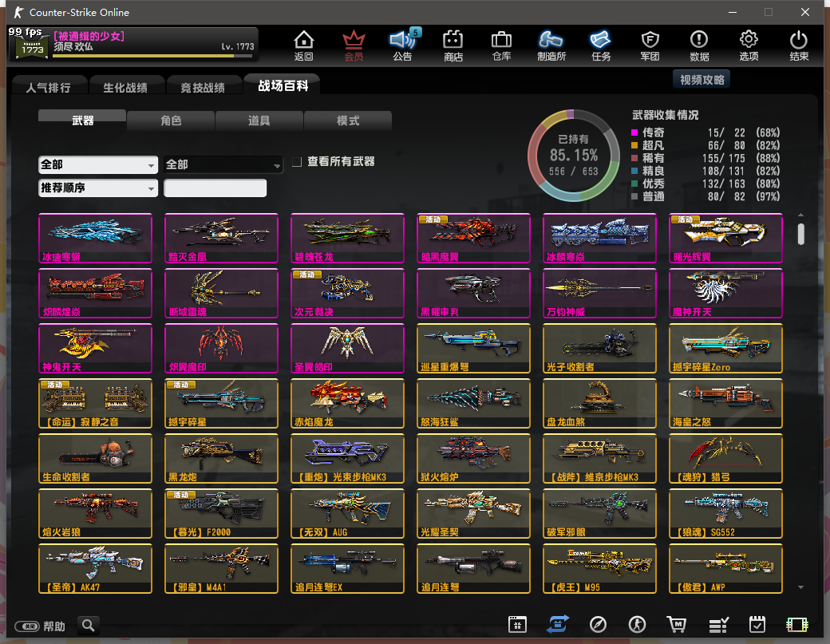This screenshot has width=830, height=644.
Task: Select the 【圣帝】AK47 weapon card
Action: tap(95, 568)
